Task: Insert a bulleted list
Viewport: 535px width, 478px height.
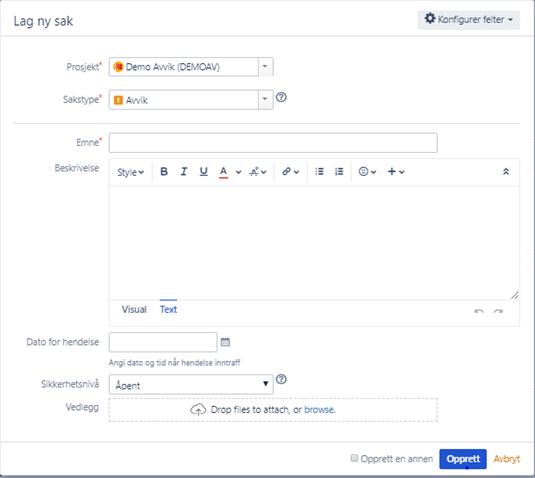Action: point(319,172)
